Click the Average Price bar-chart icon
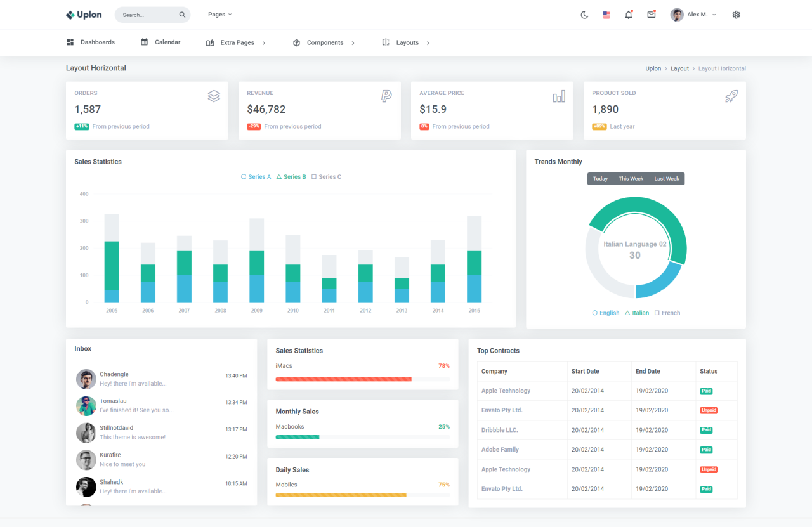 559,96
